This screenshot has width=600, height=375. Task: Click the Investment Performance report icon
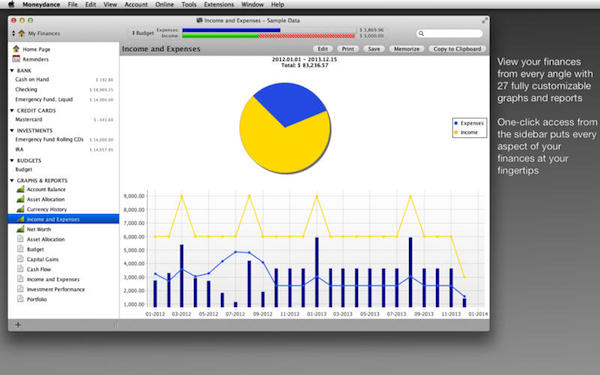pyautogui.click(x=20, y=289)
